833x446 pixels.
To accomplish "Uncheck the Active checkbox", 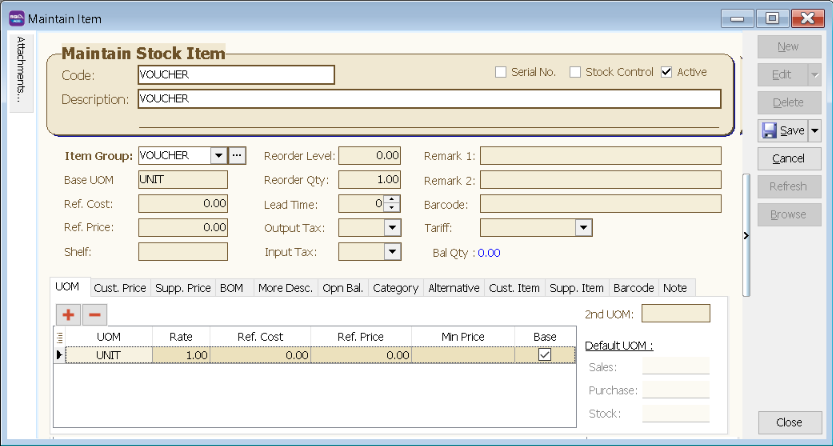I will (667, 72).
